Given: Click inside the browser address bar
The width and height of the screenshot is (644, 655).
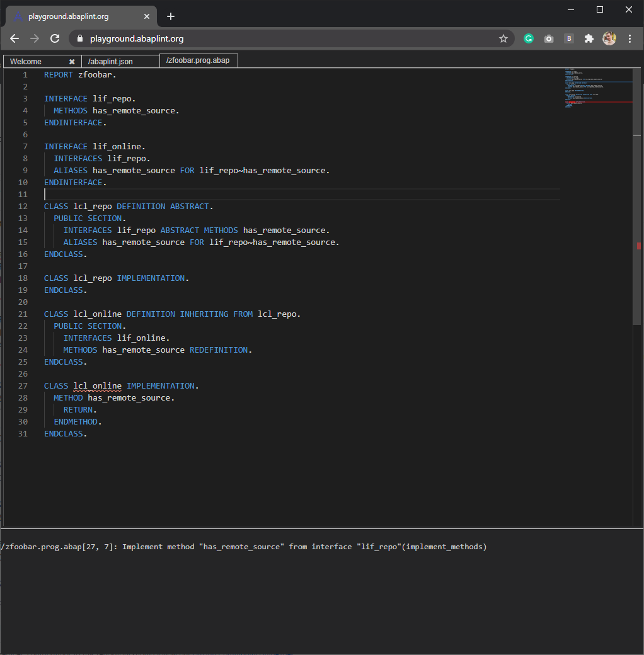Looking at the screenshot, I should [x=252, y=38].
